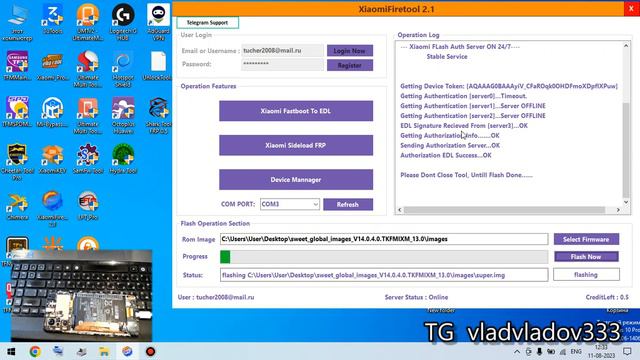Screen dimensions: 640x360
Task: Switch to XiaomiFiretool taskbar icon
Action: coord(127,351)
